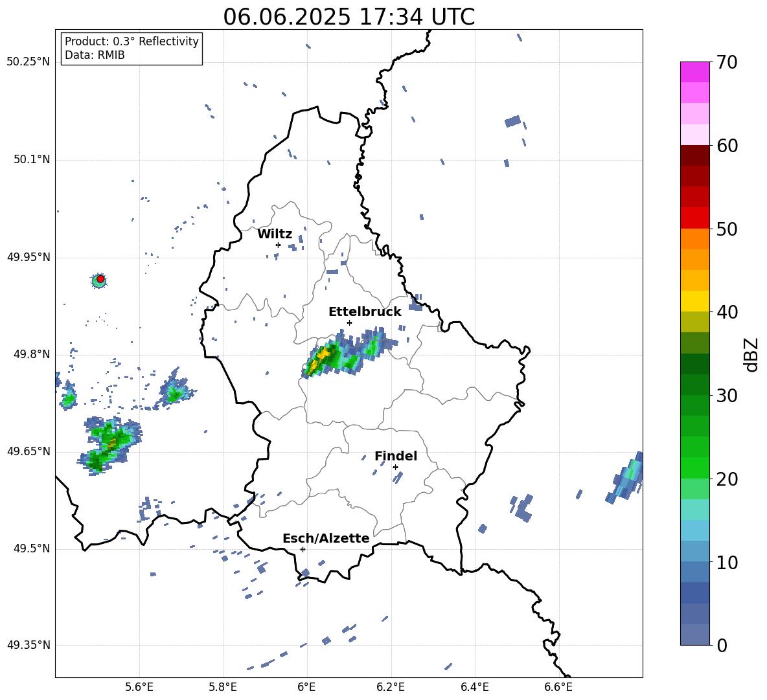
Task: Click the colorbar tick label 30
Action: coord(726,396)
